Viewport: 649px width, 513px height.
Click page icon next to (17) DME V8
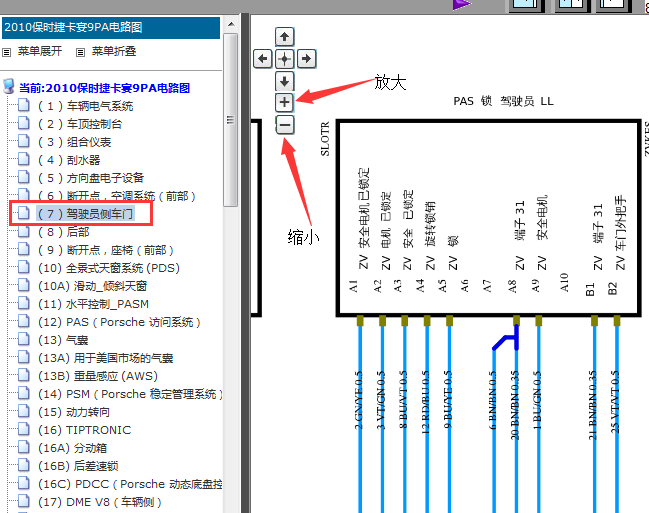click(x=24, y=501)
